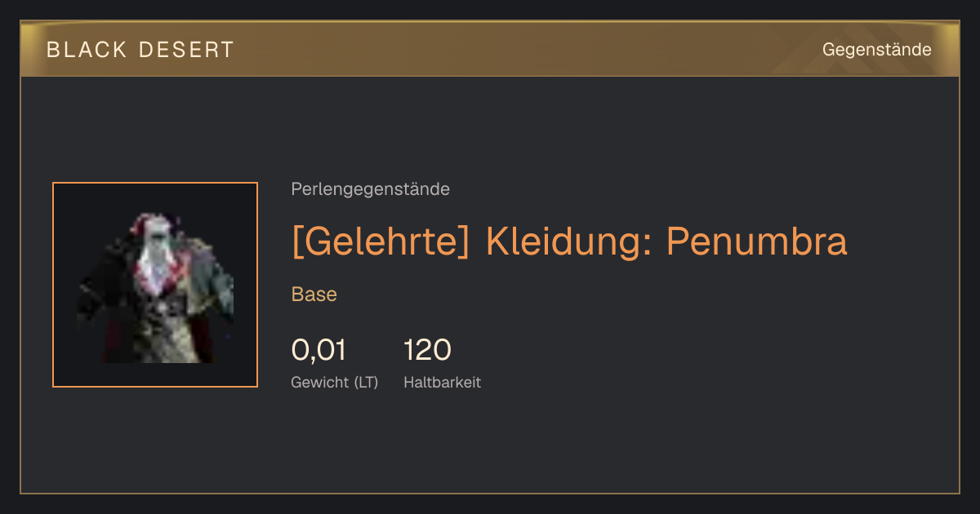
Task: Click the BLACK DESERT logo text
Action: 140,50
